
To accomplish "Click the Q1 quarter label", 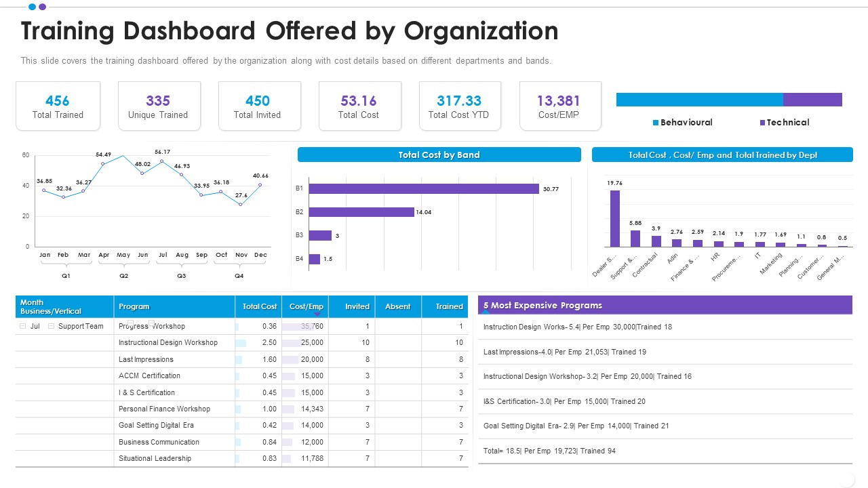I will (x=66, y=276).
